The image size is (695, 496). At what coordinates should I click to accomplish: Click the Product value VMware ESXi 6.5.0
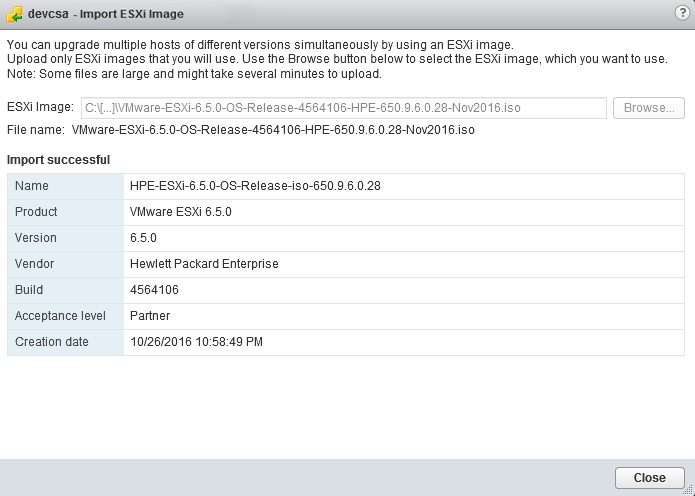(180, 212)
